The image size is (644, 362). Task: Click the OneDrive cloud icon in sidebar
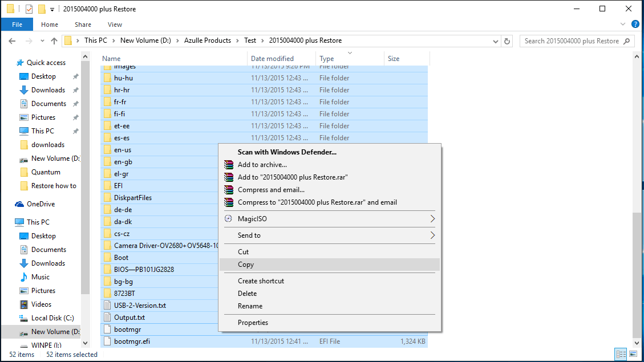[x=19, y=204]
